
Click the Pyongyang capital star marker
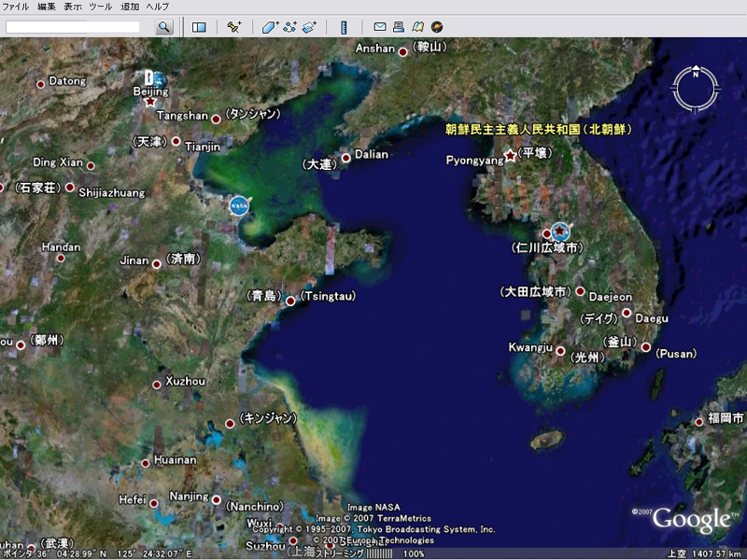point(510,156)
